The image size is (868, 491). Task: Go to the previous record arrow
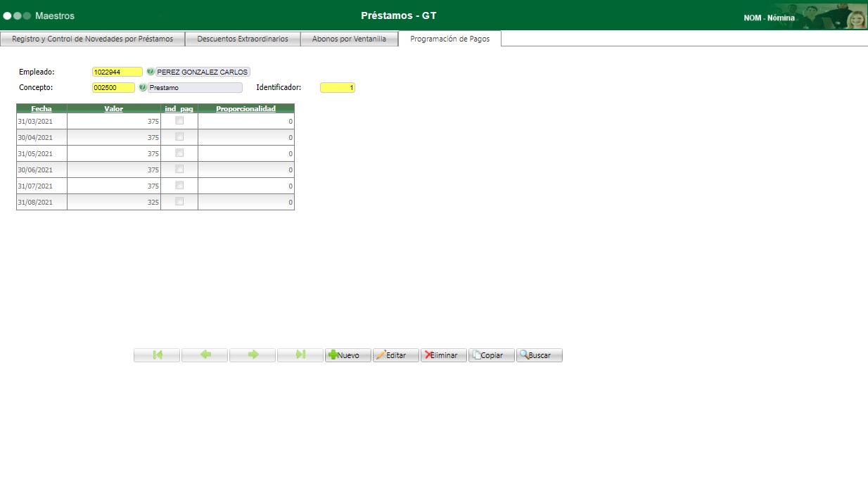[x=205, y=355]
